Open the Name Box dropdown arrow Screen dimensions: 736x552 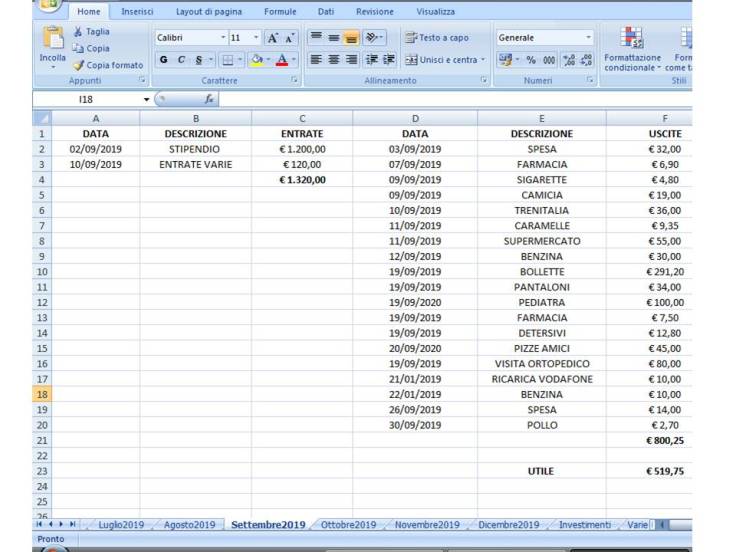[146, 100]
